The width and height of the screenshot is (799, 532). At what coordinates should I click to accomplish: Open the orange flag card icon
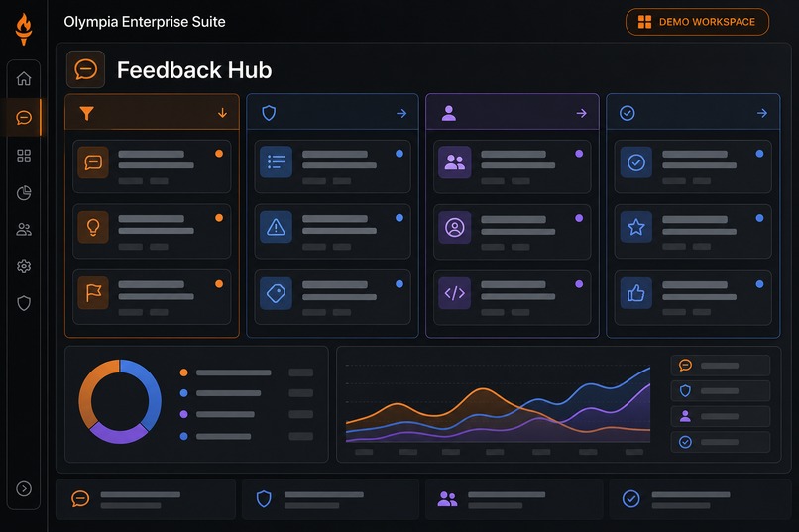tap(93, 293)
